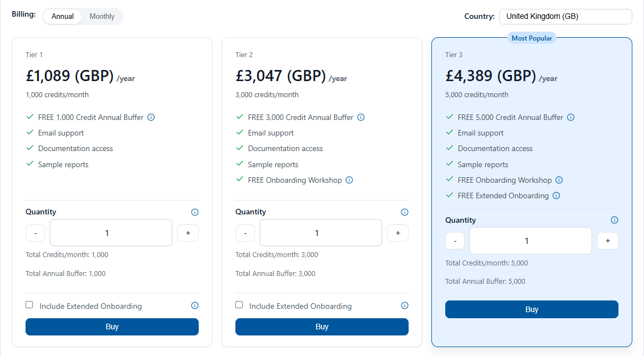Viewport: 644px width, 356px height.
Task: Click the Tier 3 heading label
Action: click(454, 54)
